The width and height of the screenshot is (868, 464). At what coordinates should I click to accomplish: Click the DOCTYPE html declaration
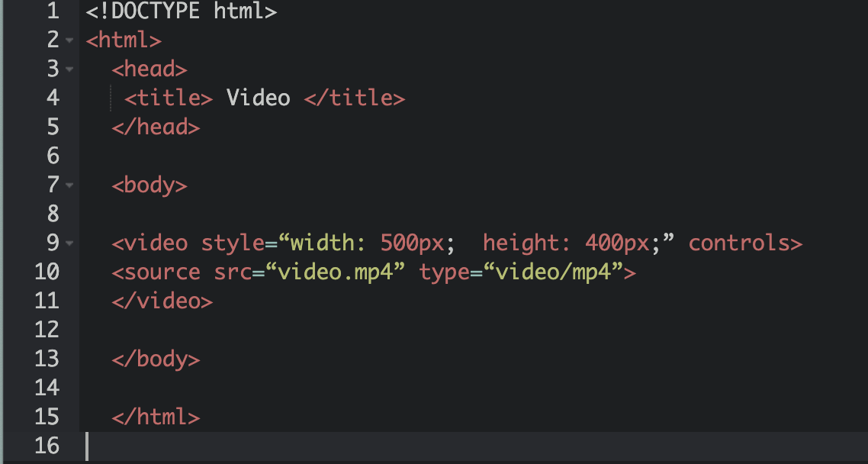tap(182, 11)
